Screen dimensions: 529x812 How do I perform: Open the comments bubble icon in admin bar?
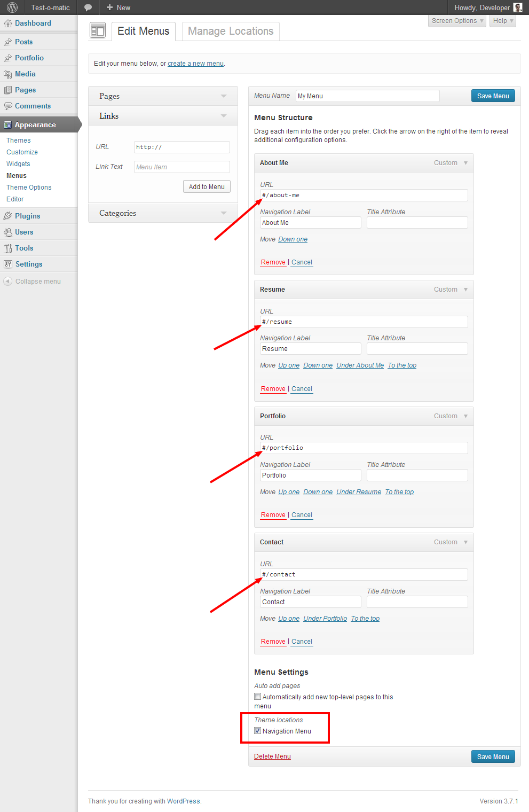88,7
